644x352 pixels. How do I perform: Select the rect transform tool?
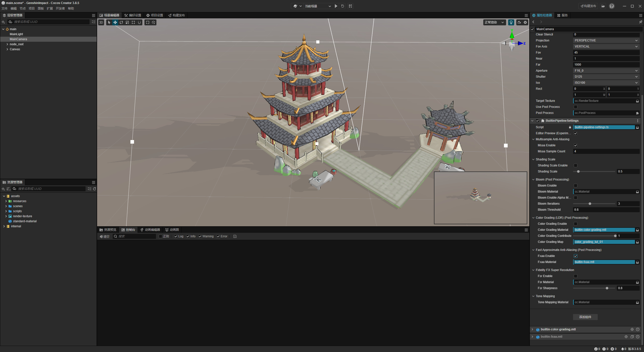(x=133, y=22)
